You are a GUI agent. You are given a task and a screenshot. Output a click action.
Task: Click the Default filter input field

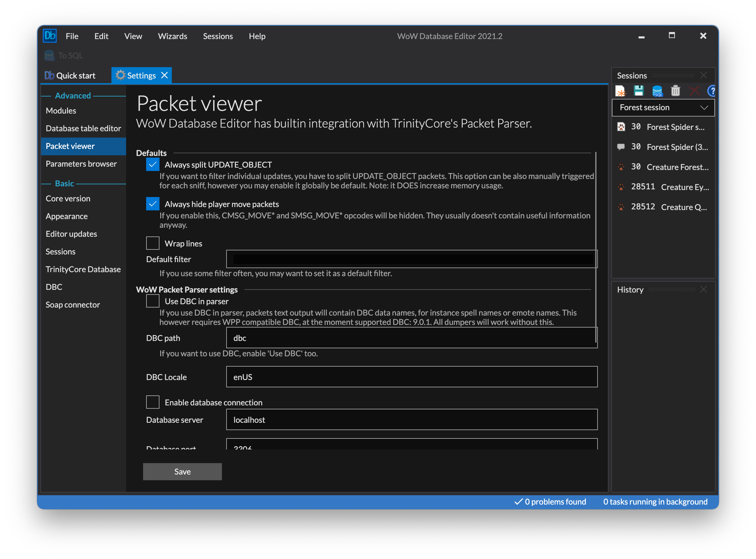[411, 259]
